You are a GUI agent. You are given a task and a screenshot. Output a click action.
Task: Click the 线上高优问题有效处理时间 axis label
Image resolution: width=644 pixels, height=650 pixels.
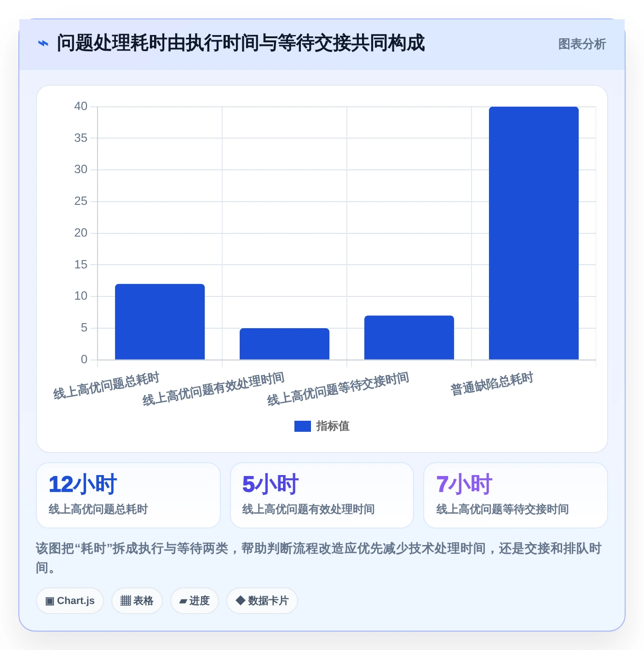click(213, 389)
